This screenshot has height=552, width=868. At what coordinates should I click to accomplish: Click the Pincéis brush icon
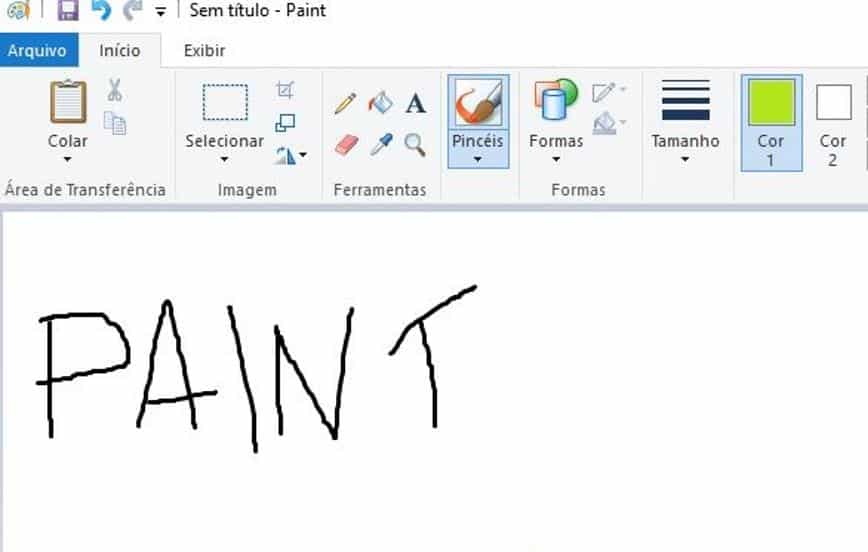(x=478, y=102)
